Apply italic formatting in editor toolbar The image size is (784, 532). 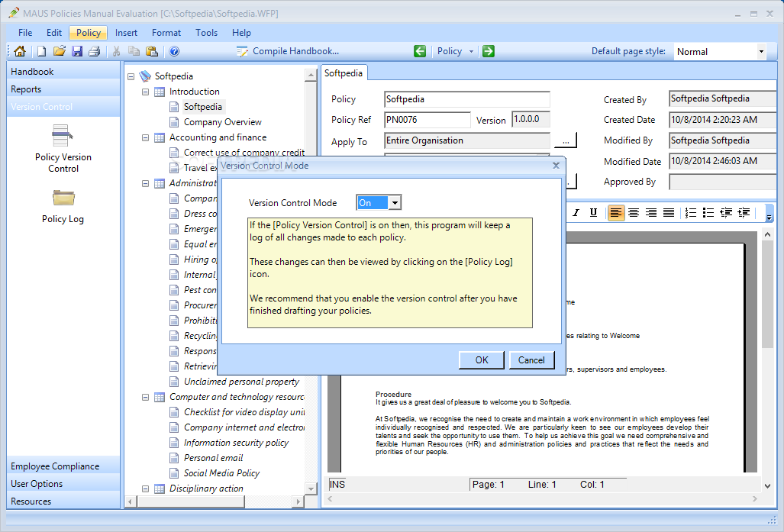pos(576,212)
